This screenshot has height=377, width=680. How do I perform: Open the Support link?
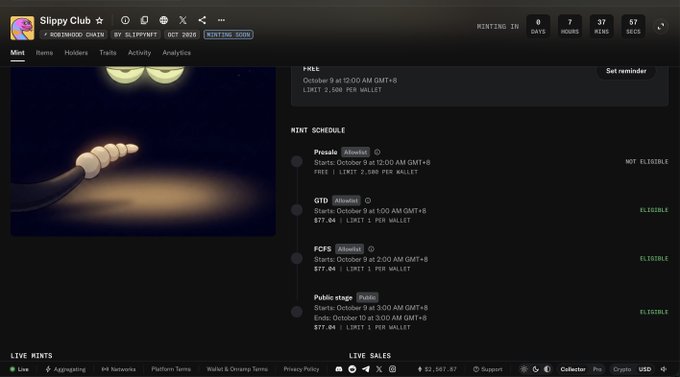488,369
